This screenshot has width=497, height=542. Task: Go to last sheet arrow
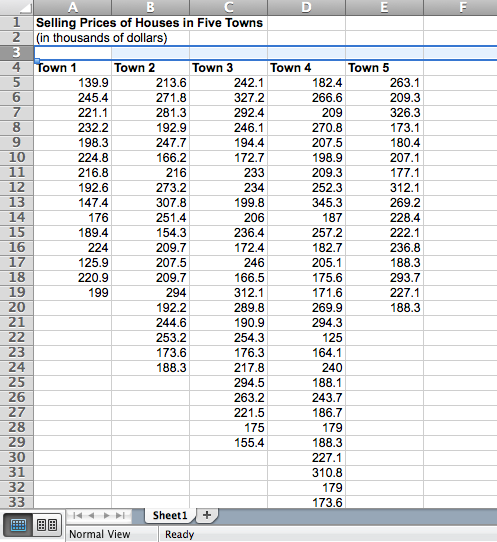tap(120, 516)
